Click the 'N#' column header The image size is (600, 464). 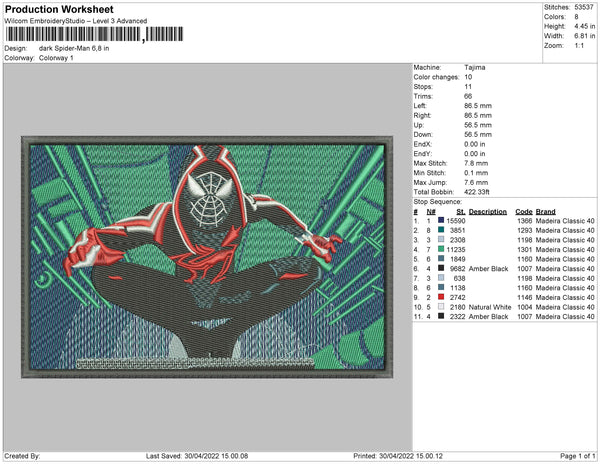point(431,212)
